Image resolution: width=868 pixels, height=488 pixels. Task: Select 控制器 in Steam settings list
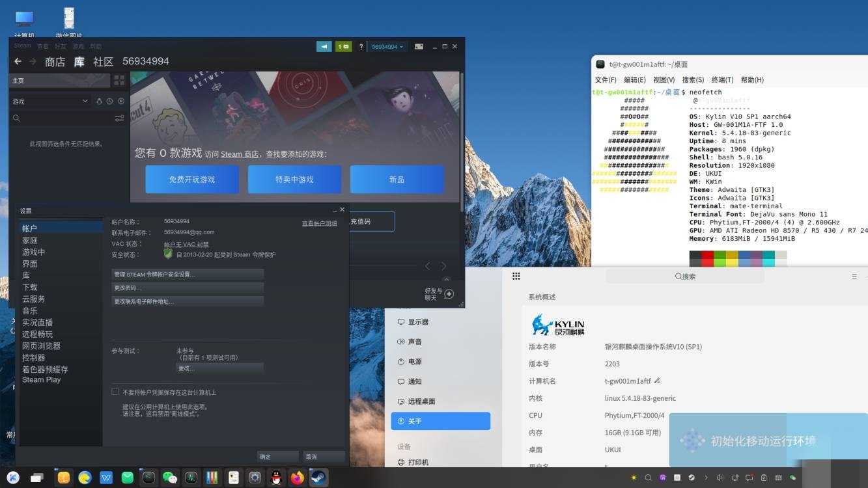(34, 357)
